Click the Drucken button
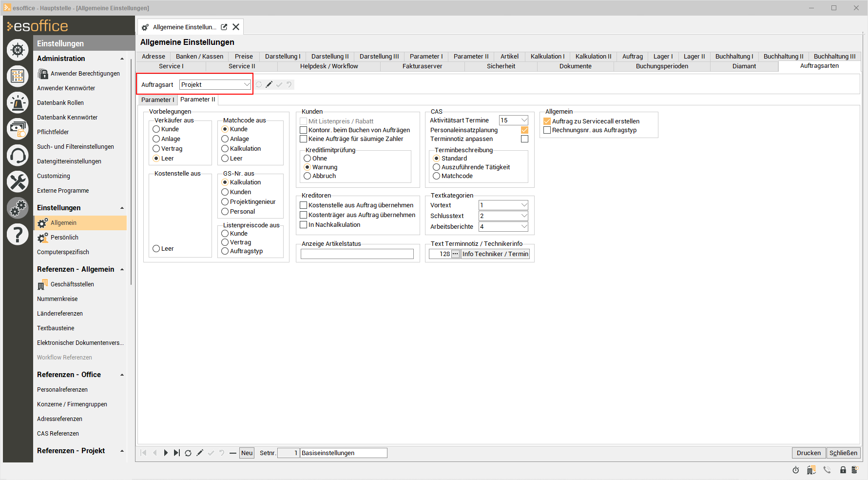 point(809,453)
